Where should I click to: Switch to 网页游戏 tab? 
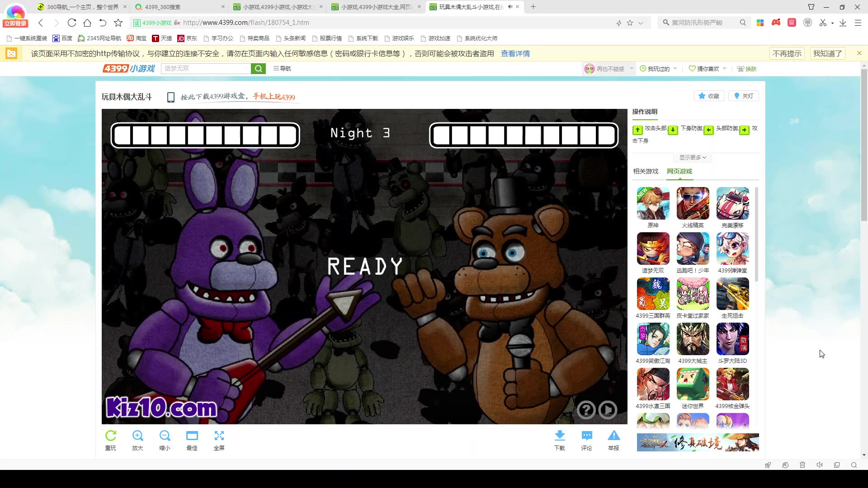[x=679, y=171]
